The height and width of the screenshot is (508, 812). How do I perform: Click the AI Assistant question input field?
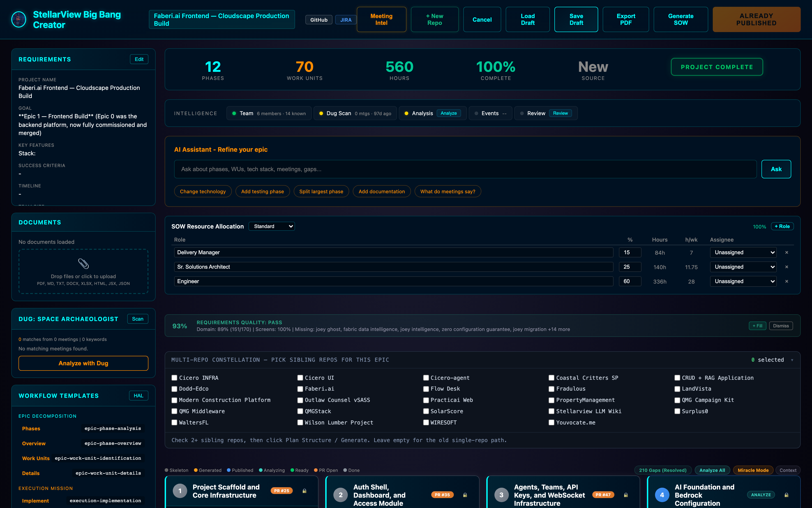pyautogui.click(x=465, y=169)
